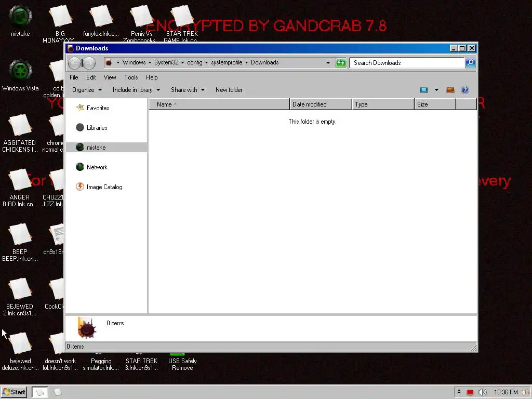
Task: Sort by the Date modified column header
Action: pyautogui.click(x=321, y=104)
